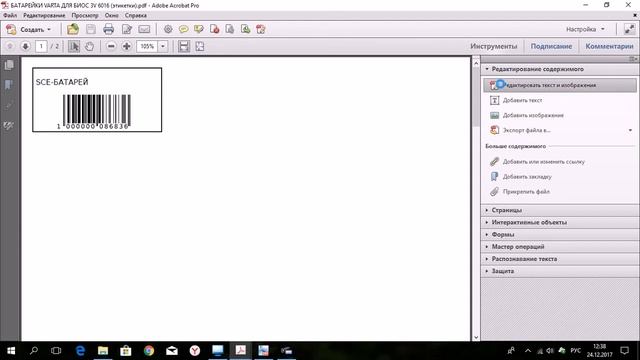Click the 105% zoom value field
This screenshot has height=360, width=640.
coord(147,46)
